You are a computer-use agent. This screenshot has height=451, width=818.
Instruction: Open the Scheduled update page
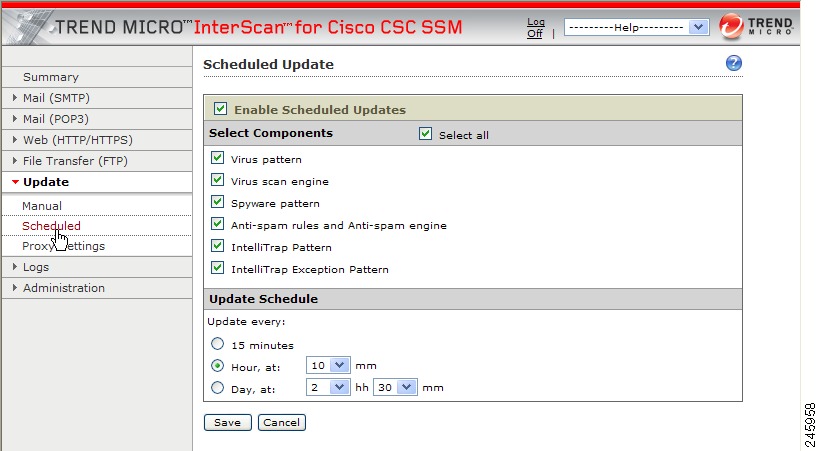point(51,226)
